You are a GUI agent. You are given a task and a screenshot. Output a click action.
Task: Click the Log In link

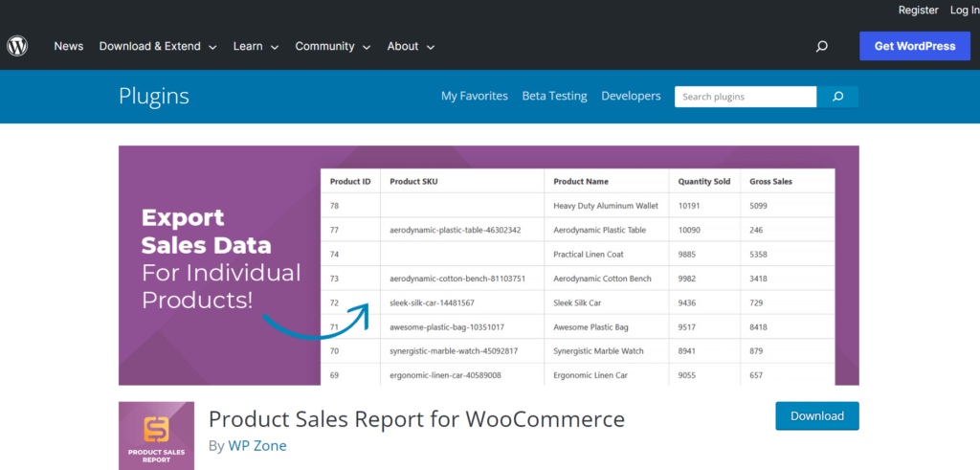(965, 10)
